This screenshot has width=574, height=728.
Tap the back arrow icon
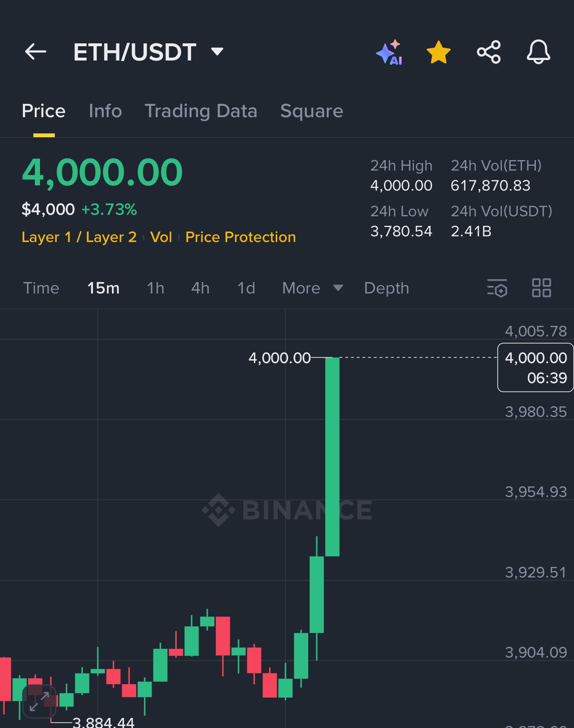point(35,51)
